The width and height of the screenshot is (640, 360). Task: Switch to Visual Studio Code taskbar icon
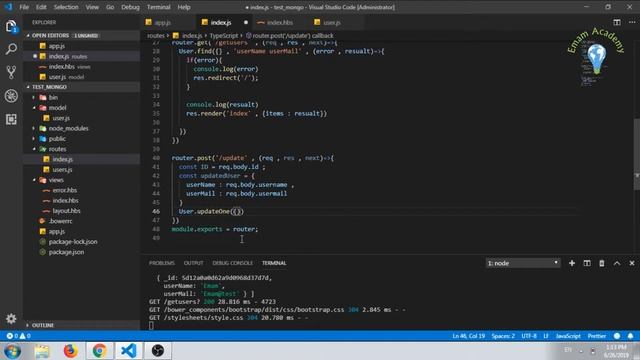point(129,351)
